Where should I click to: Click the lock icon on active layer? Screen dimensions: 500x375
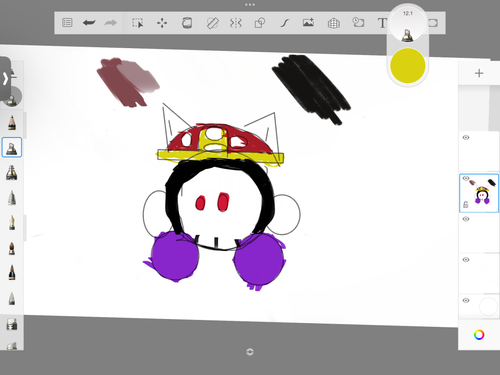(x=466, y=204)
